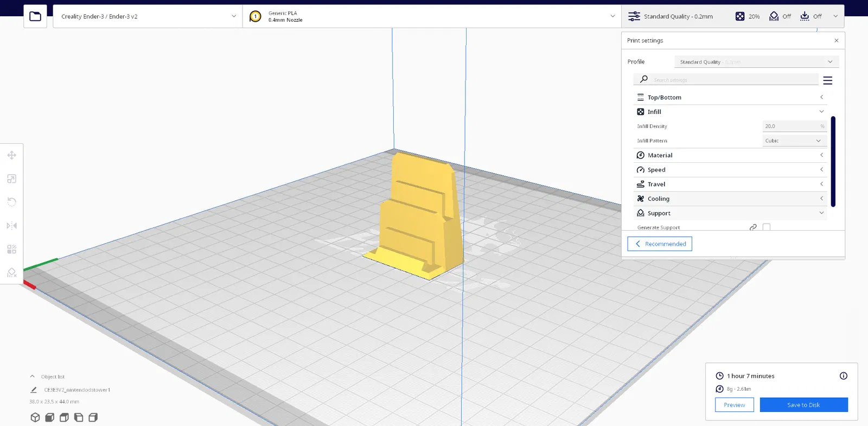Select the Scale tool in left toolbar
868x426 pixels.
11,179
